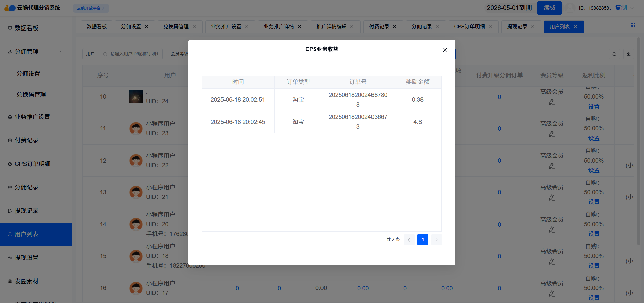644x303 pixels.
Task: Click order number 202506182002468780 8 cell
Action: click(358, 100)
